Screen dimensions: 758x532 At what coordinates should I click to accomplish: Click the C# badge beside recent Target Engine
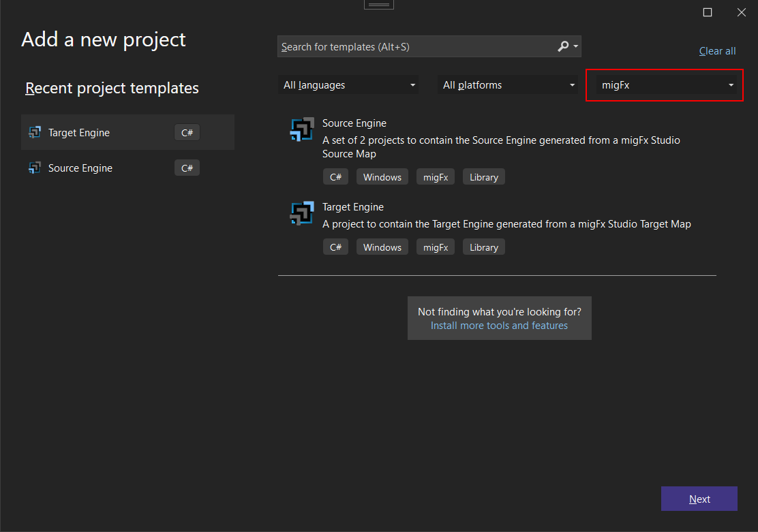(187, 132)
